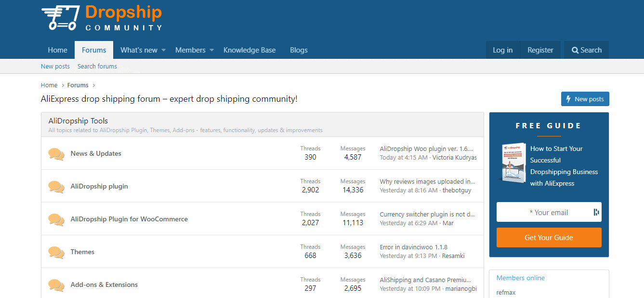Click the Home breadcrumb link

pyautogui.click(x=49, y=85)
